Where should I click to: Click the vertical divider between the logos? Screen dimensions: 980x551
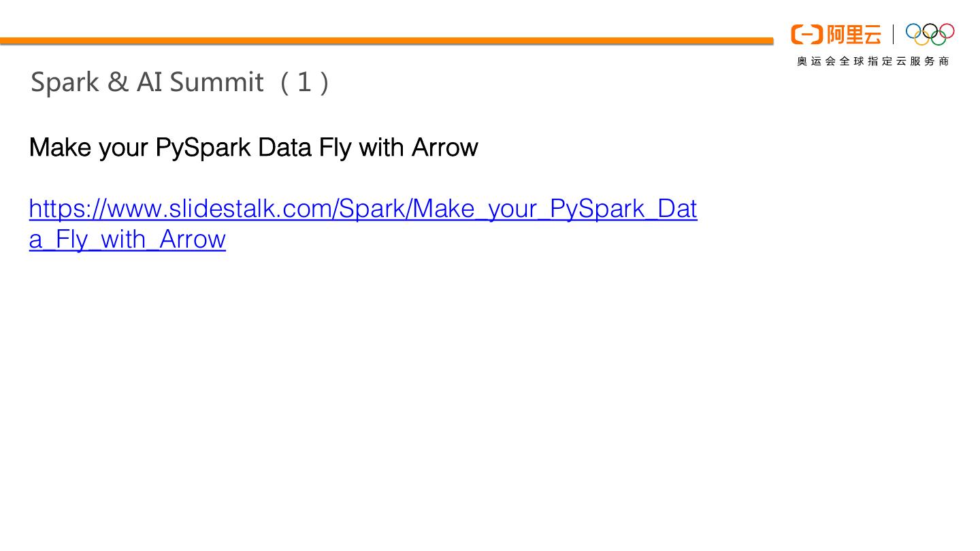coord(894,34)
